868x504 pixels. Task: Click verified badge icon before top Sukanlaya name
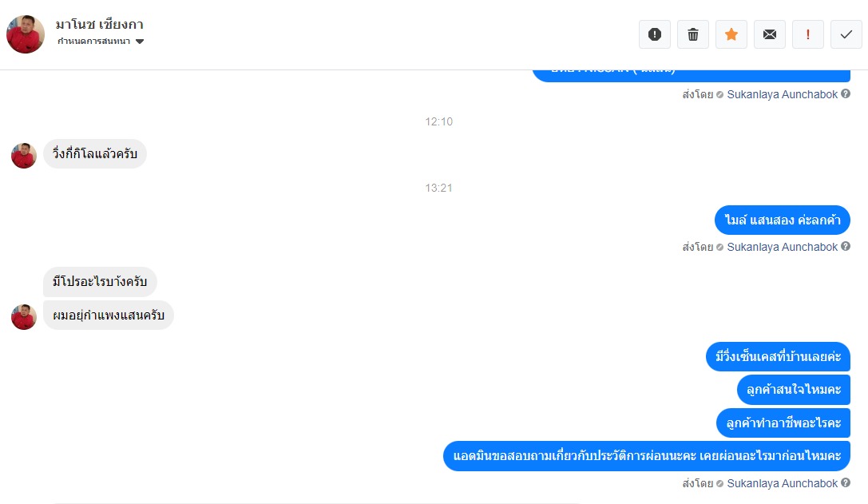pyautogui.click(x=719, y=95)
